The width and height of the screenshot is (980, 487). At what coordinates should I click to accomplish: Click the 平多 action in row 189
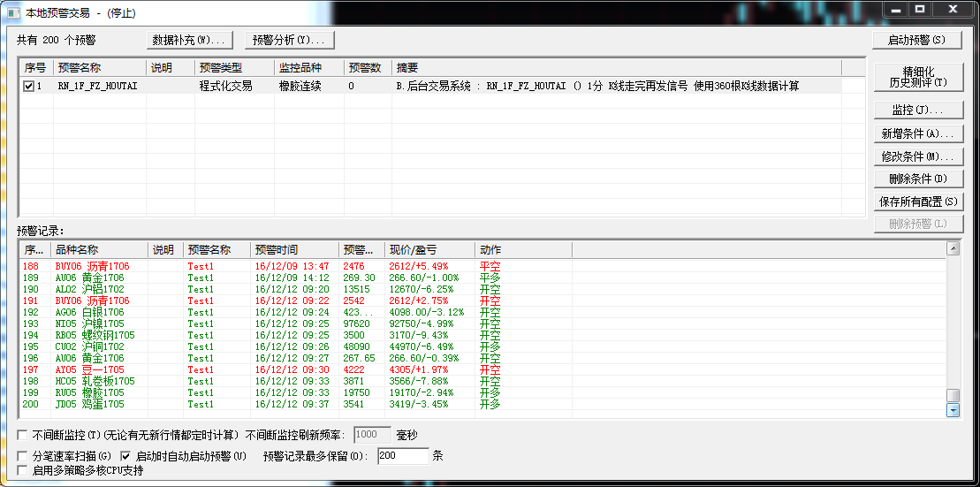click(490, 278)
